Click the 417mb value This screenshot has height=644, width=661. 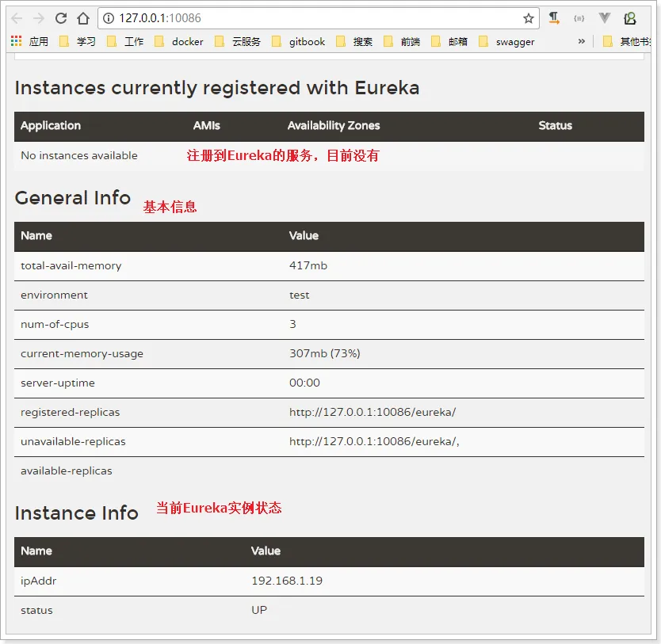tap(308, 265)
